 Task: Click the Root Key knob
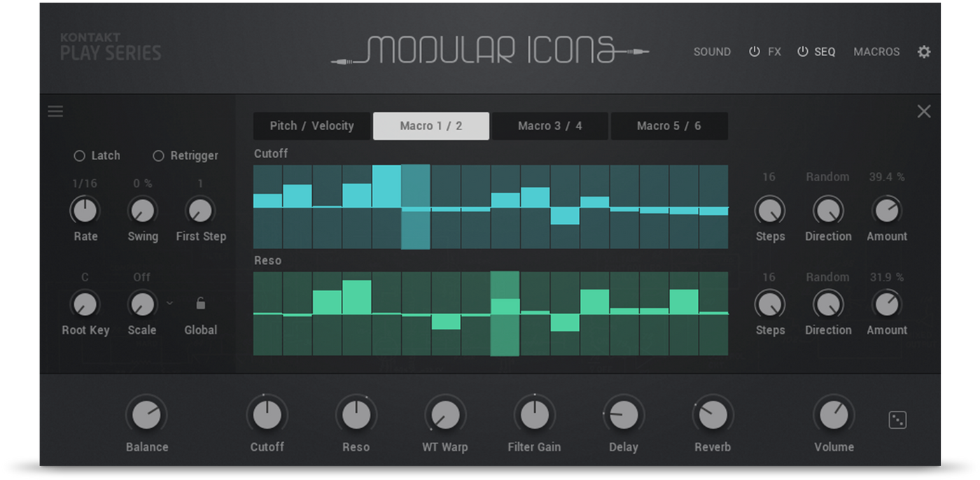(x=85, y=304)
